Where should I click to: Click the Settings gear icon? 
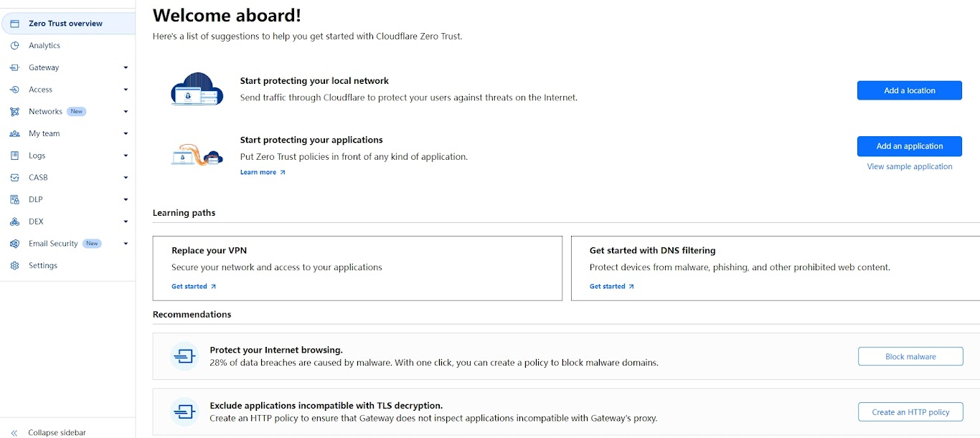14,266
